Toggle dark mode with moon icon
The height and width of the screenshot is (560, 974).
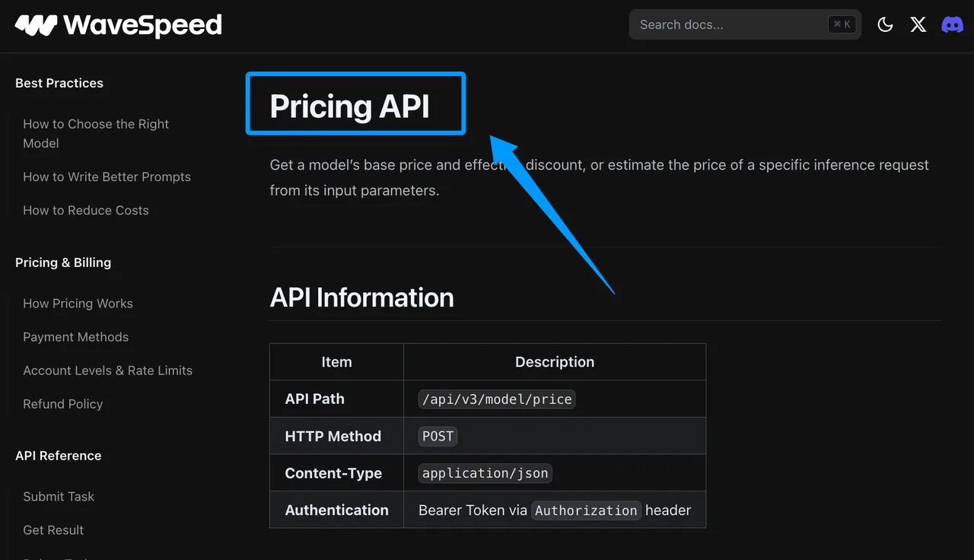(885, 24)
